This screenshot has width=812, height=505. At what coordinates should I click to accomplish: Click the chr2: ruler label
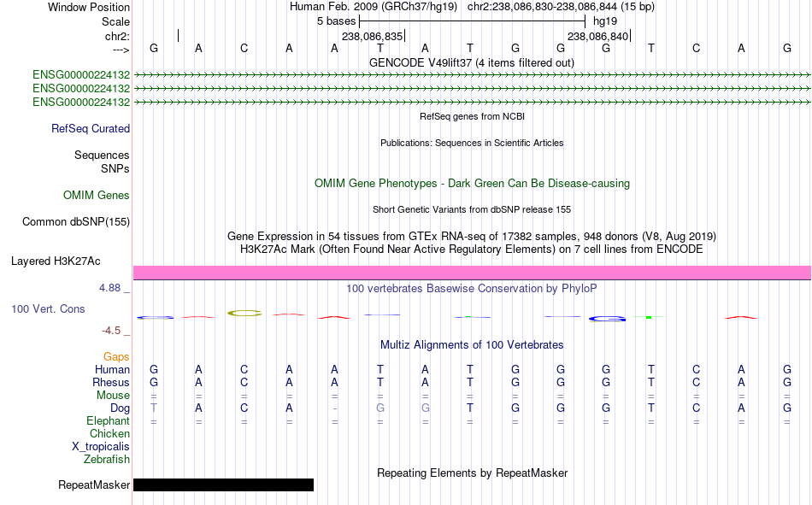tap(117, 36)
